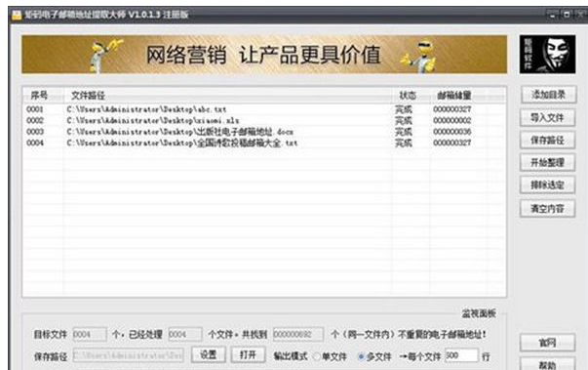Click the 文件路径 column header
This screenshot has width=588, height=370.
click(227, 96)
